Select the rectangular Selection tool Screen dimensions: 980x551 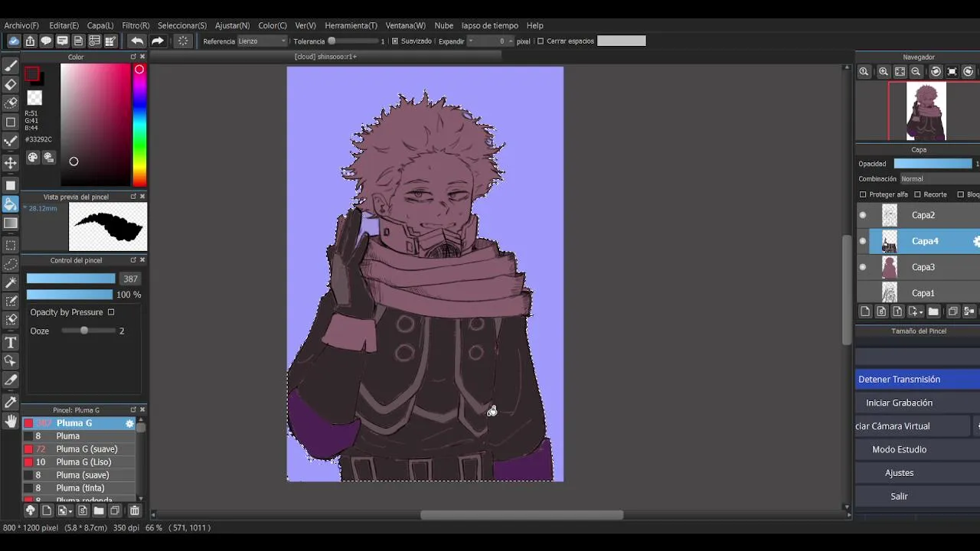pyautogui.click(x=11, y=246)
